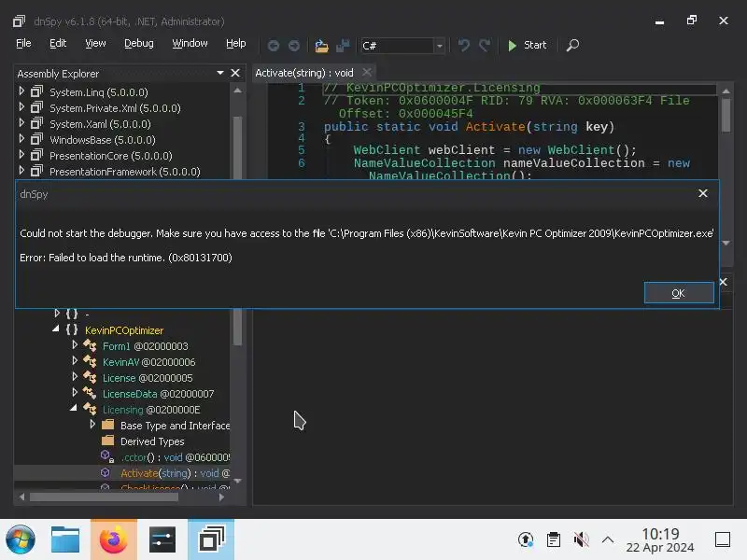747x560 pixels.
Task: Expand the License class node
Action: [75, 377]
